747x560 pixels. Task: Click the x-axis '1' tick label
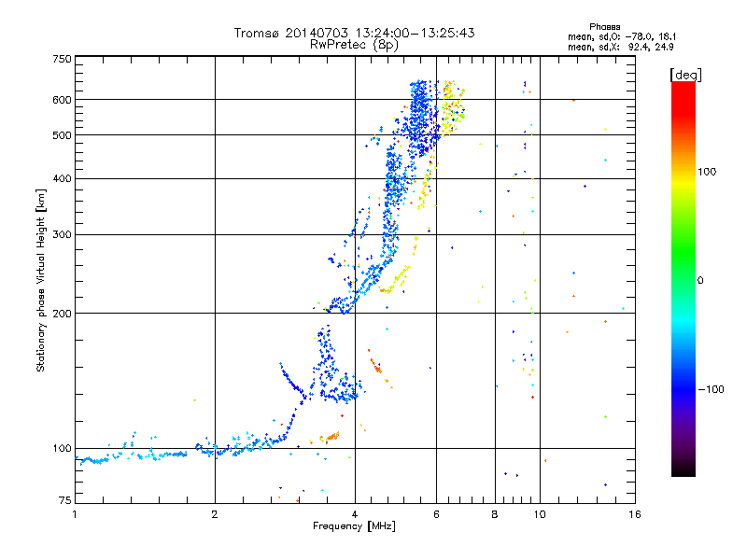(x=75, y=514)
